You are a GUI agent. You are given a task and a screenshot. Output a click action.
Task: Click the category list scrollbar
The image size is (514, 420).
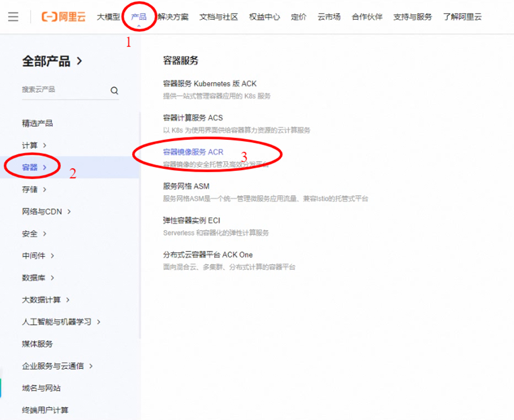coord(140,225)
